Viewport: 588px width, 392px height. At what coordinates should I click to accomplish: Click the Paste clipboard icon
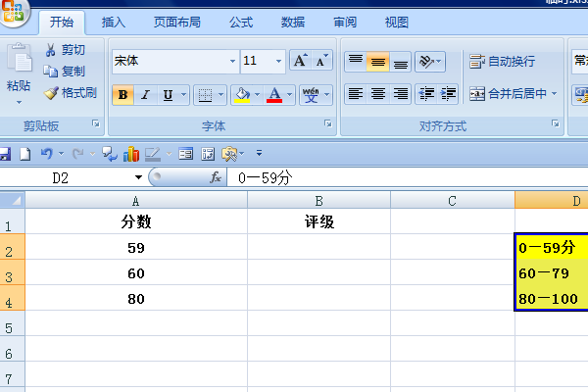[x=20, y=58]
